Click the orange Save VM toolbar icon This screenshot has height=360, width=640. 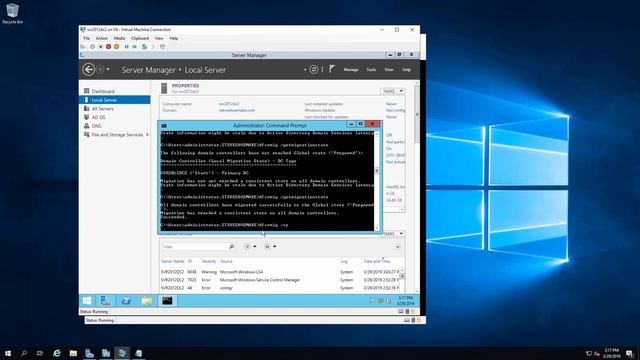pos(116,47)
